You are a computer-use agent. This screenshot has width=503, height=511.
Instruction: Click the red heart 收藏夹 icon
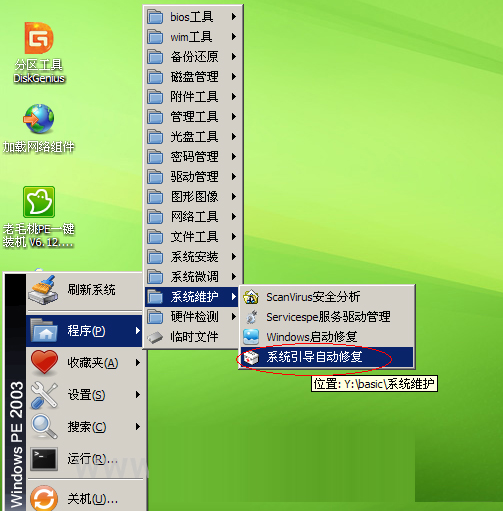(x=44, y=362)
